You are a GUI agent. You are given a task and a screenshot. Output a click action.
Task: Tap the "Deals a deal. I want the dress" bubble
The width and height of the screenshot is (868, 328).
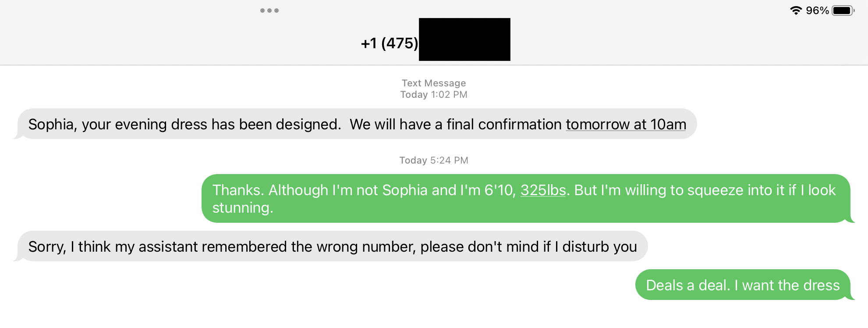743,285
